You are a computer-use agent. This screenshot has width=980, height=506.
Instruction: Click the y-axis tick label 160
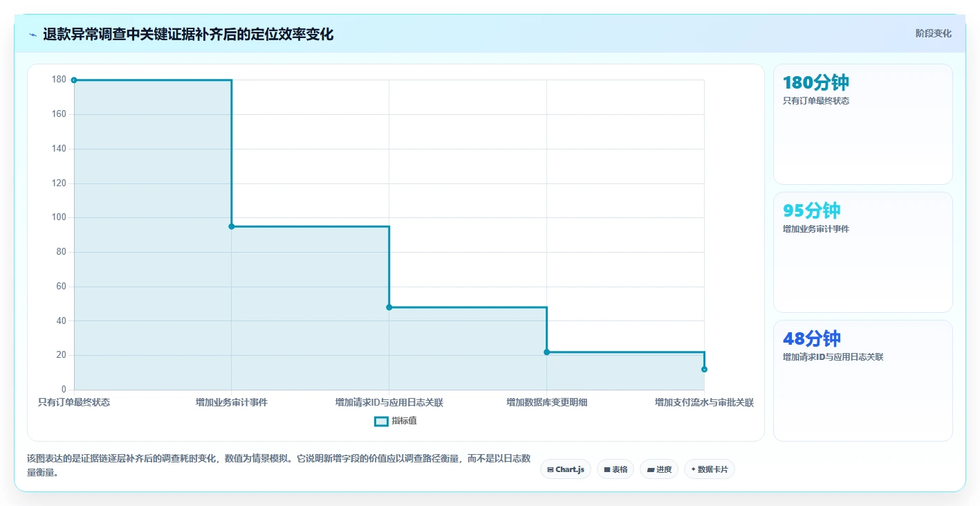click(x=59, y=114)
